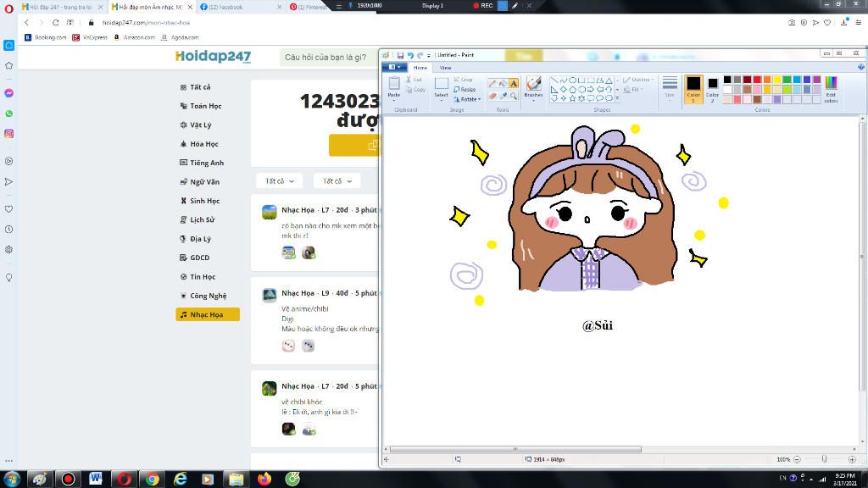Screen dimensions: 868x488
Task: Activate Color 1 in Paint
Action: pos(693,89)
